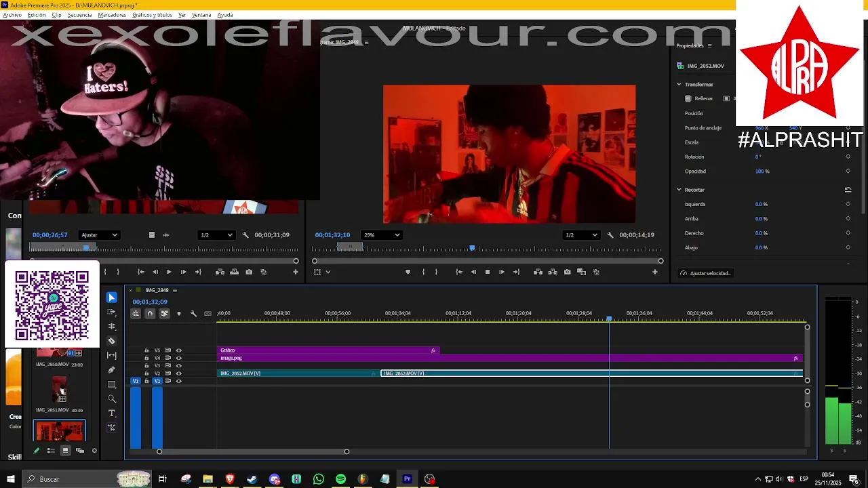Image resolution: width=868 pixels, height=488 pixels.
Task: Open the Edición menu
Action: pos(37,15)
